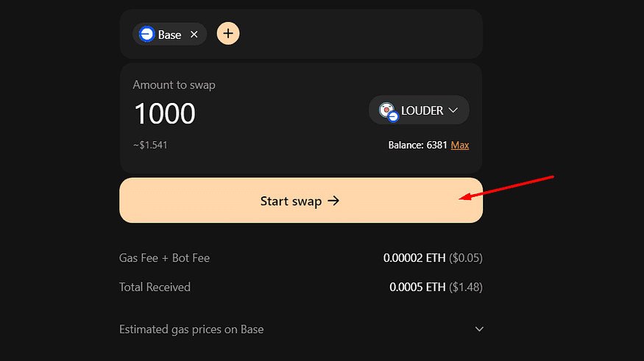
Task: Expand Estimated gas prices chevron
Action: (x=479, y=329)
